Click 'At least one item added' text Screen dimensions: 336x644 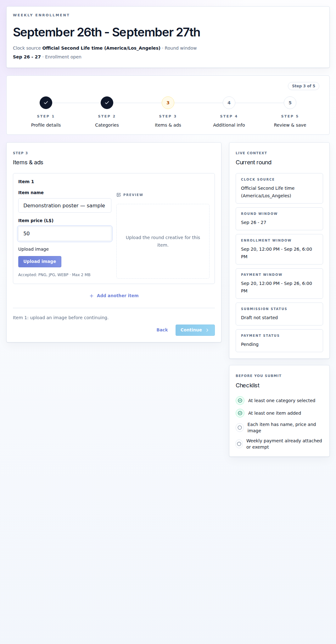click(x=275, y=413)
